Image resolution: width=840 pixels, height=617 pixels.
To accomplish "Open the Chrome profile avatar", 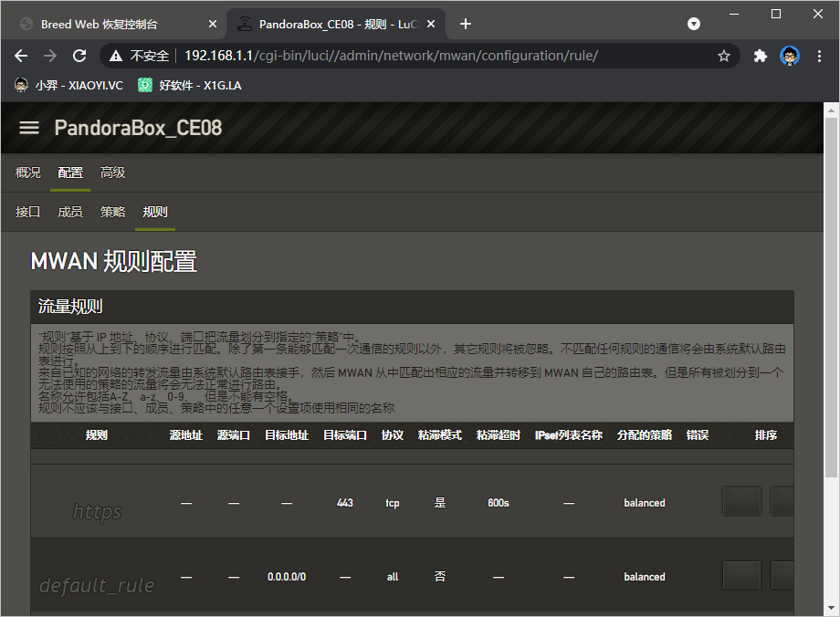I will tap(790, 56).
